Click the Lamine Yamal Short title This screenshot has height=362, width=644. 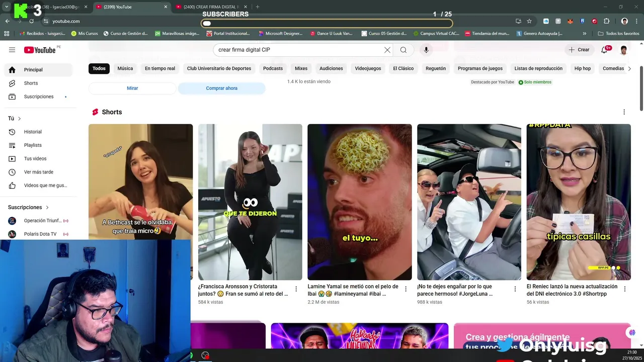click(353, 290)
